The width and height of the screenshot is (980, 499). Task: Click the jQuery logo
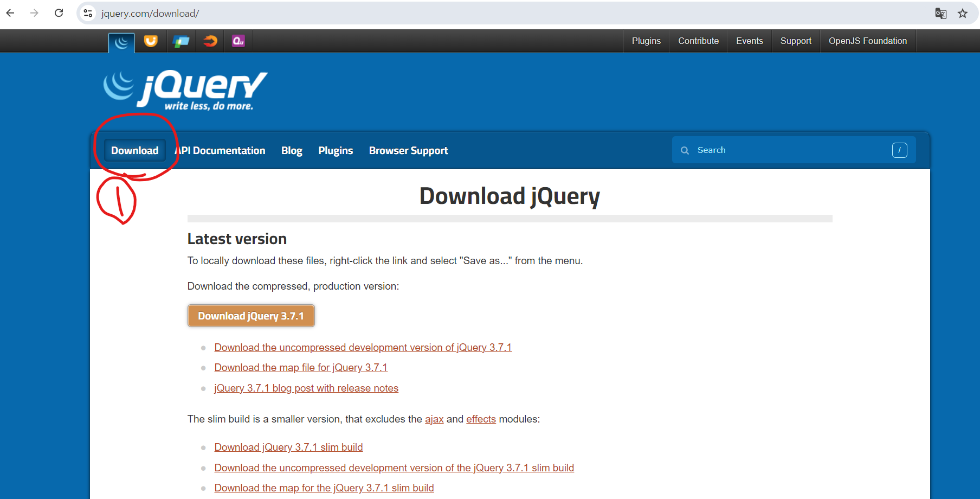tap(185, 91)
